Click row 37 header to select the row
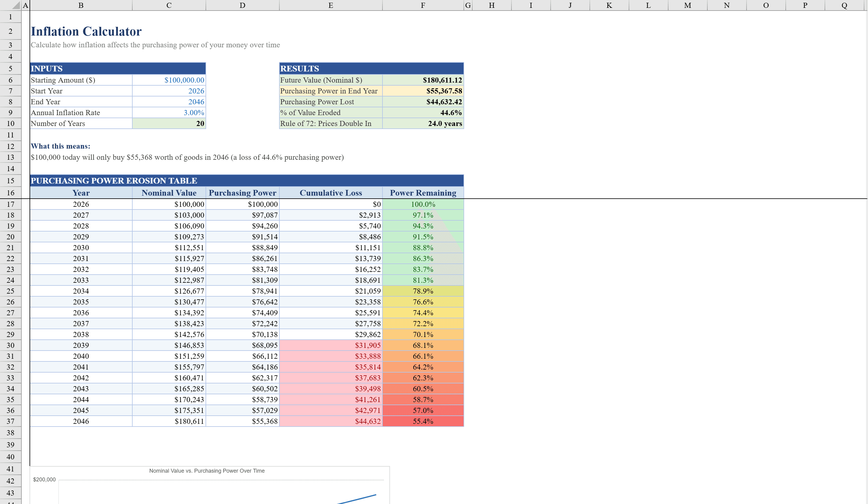The height and width of the screenshot is (504, 868). coord(11,421)
